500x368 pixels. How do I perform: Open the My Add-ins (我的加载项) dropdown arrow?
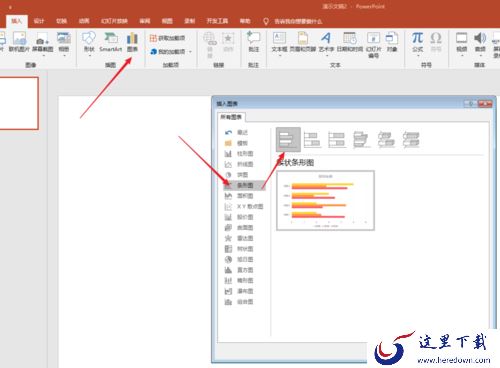(x=190, y=52)
